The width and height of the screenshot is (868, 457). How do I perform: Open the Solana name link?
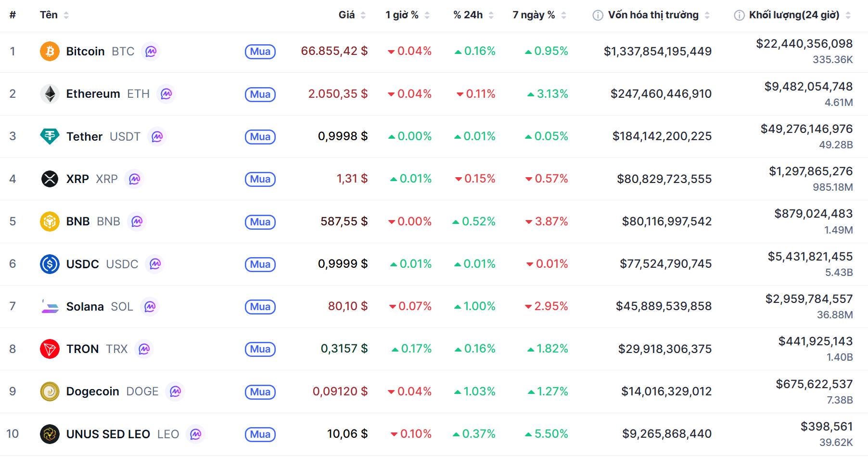pos(85,307)
